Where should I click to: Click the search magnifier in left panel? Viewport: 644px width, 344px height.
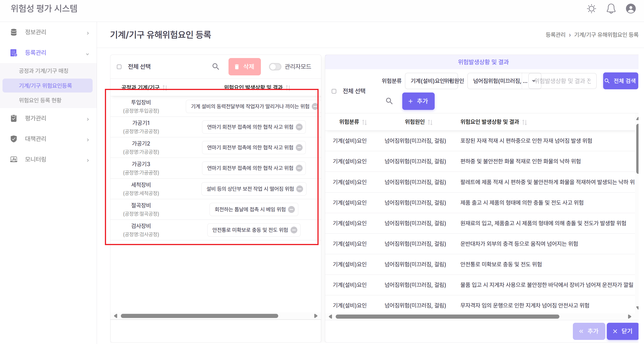point(216,66)
